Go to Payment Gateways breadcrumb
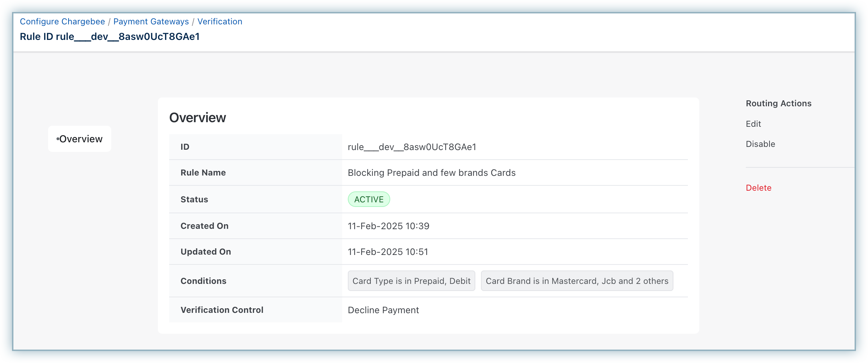The image size is (868, 363). 151,22
